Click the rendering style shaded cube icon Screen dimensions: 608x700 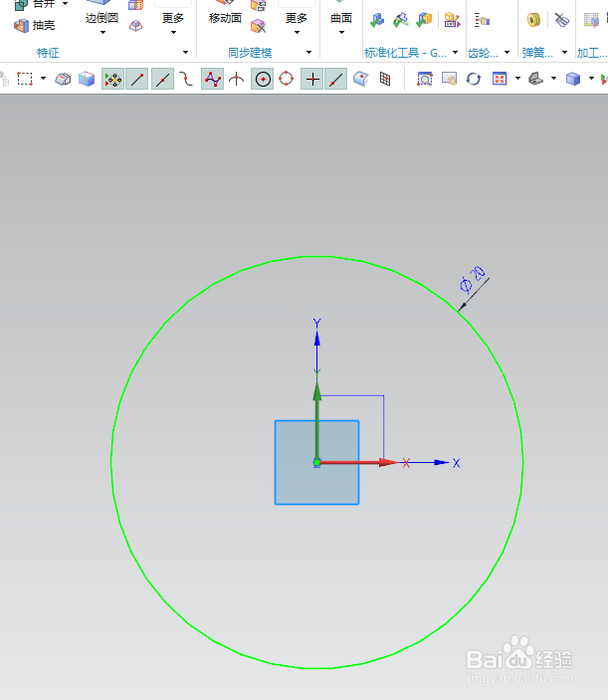[573, 79]
